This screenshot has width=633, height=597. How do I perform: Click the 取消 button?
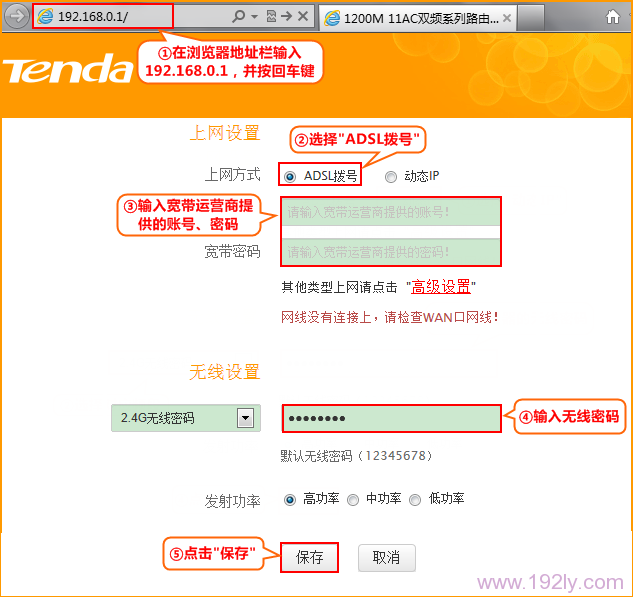(x=386, y=557)
